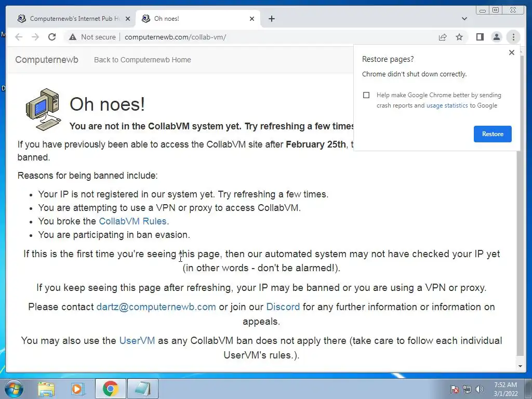Open the Chrome profile avatar
532x399 pixels.
tap(496, 37)
